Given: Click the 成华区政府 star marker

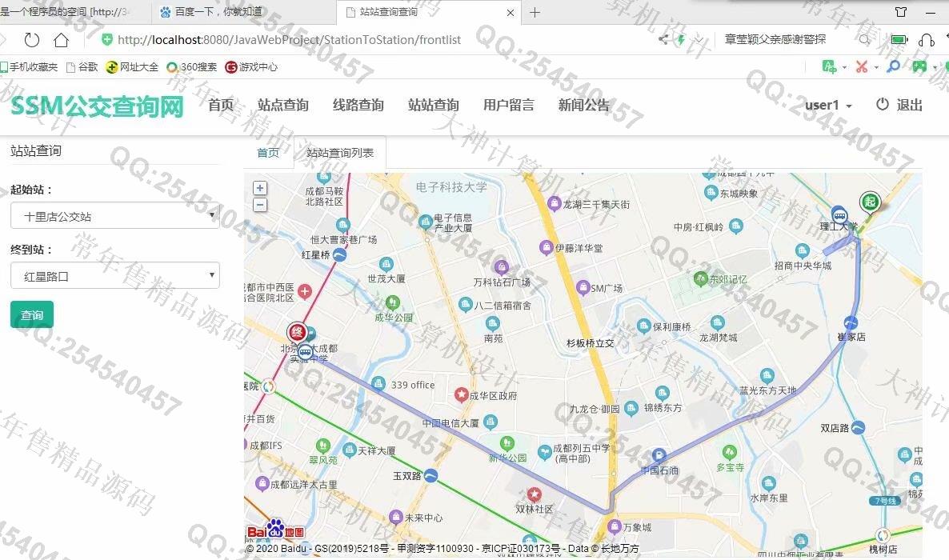Looking at the screenshot, I should coord(461,395).
